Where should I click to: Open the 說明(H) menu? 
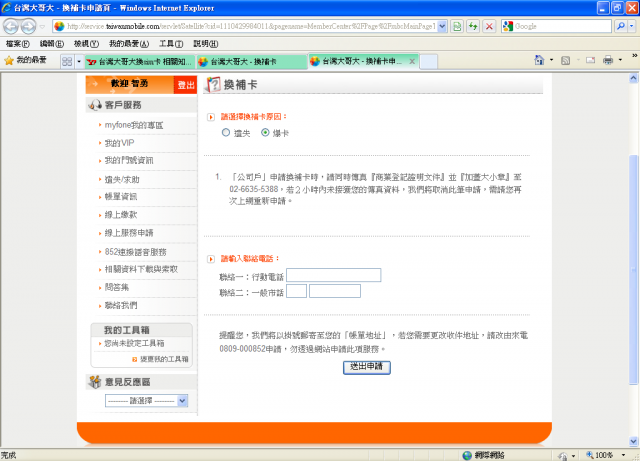click(206, 44)
